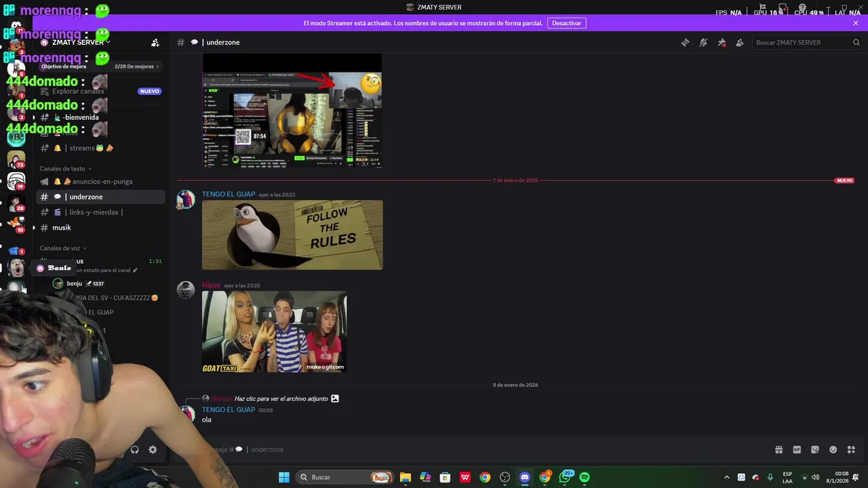Screen dimensions: 868x488
Task: Open Follow The Rules penguin GIF
Action: [292, 235]
